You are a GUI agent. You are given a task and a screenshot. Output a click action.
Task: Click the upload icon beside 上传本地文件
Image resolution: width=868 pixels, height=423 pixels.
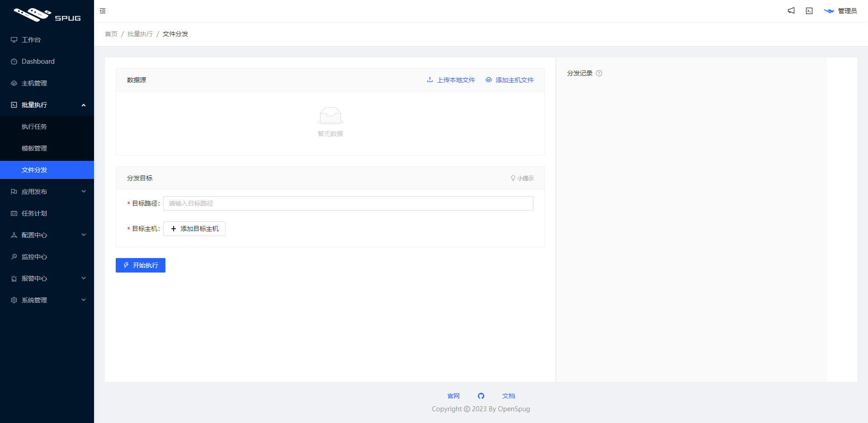point(430,80)
